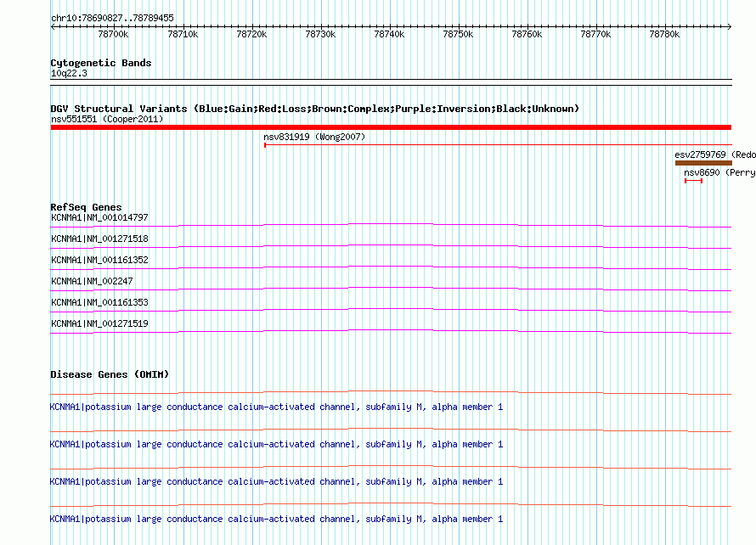Click the 10q22.3 band label
The width and height of the screenshot is (756, 545).
(x=69, y=73)
